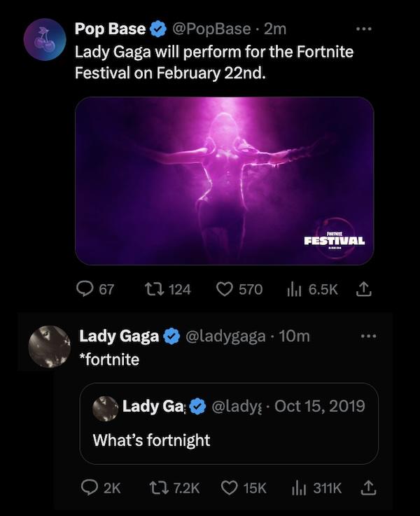Open more options on Lady Gaga's tweet
Image resolution: width=420 pixels, height=516 pixels.
368,335
